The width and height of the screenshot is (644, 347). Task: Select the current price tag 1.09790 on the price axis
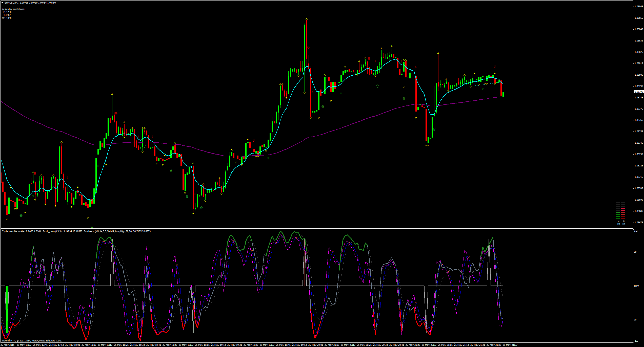[638, 92]
